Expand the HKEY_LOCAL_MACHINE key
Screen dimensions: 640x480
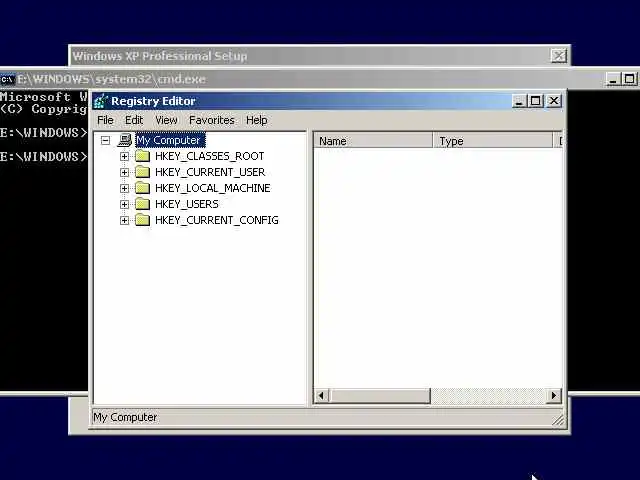(x=124, y=188)
